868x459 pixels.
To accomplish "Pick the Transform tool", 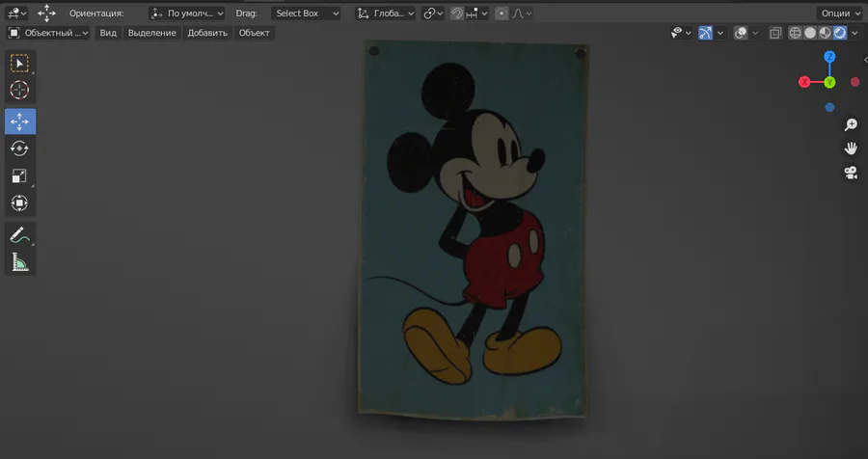I will point(20,202).
